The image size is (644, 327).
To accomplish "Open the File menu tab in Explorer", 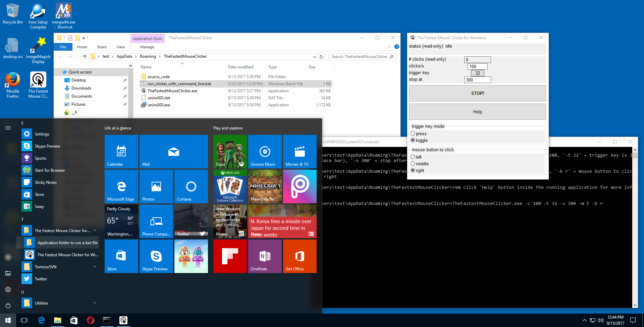I will click(x=63, y=47).
